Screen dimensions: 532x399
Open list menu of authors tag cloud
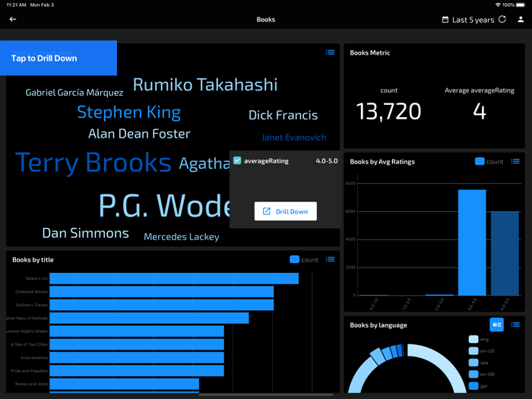point(330,52)
